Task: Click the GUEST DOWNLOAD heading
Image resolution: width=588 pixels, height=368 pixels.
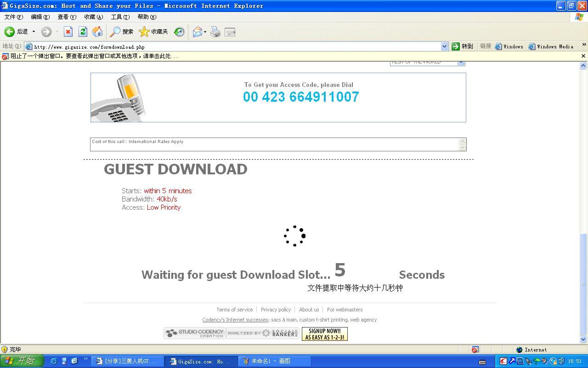Action: point(175,169)
